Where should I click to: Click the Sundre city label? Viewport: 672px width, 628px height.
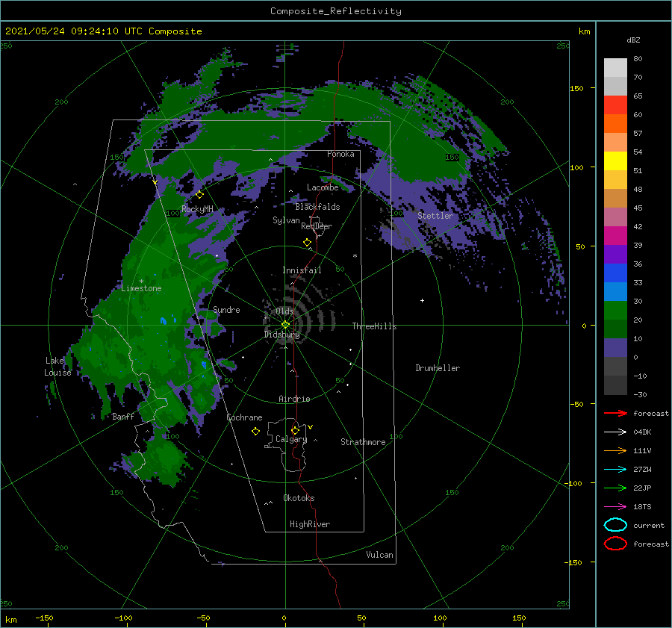click(x=226, y=309)
